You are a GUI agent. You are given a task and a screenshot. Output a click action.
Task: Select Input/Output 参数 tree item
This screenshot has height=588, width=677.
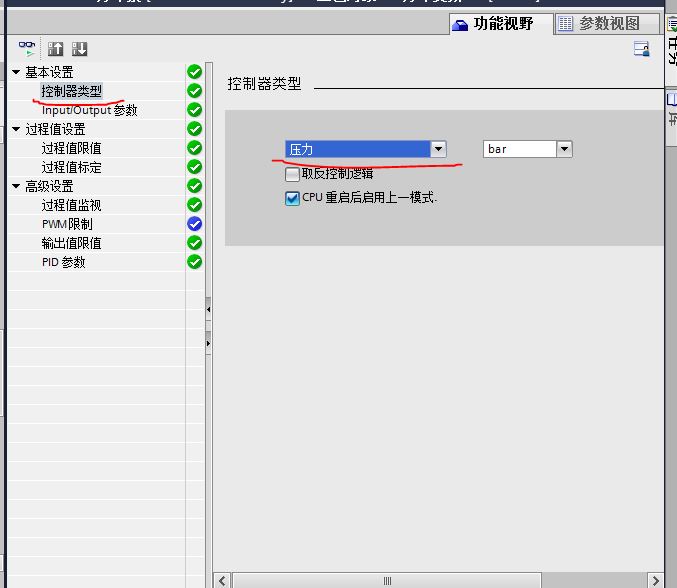[x=89, y=110]
